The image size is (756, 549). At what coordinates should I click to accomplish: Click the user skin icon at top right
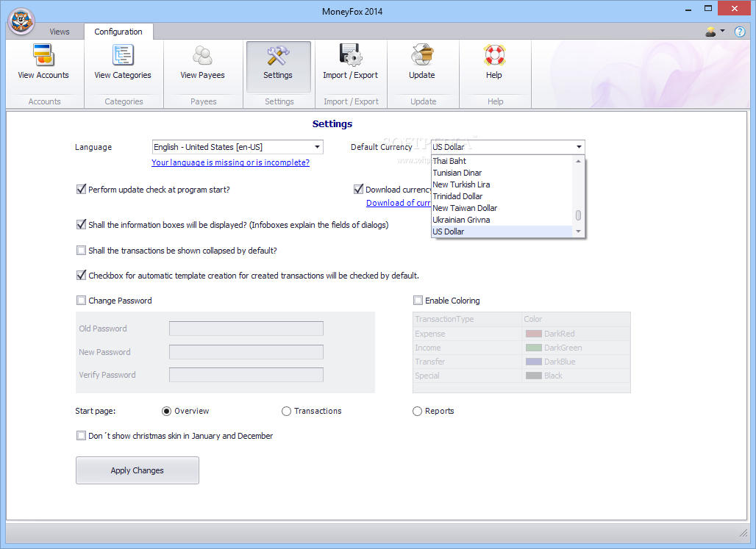pos(710,32)
